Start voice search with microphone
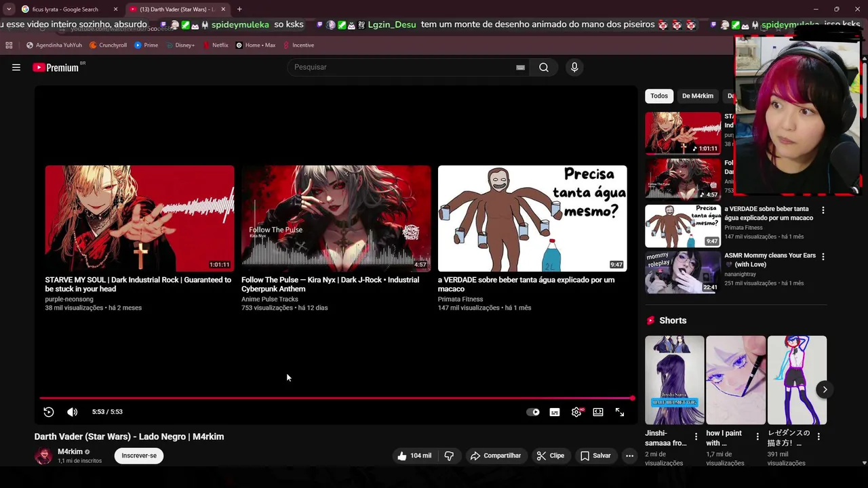This screenshot has width=868, height=488. point(574,67)
